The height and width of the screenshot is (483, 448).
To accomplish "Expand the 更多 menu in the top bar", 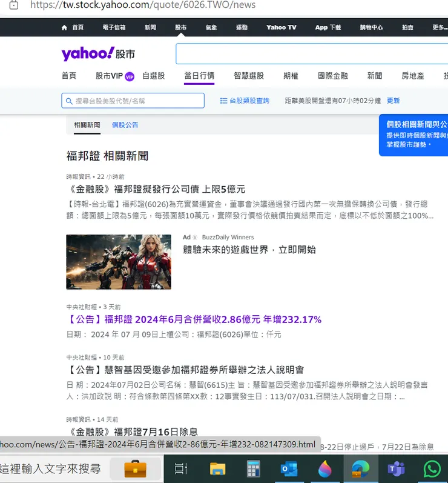I will 440,27.
